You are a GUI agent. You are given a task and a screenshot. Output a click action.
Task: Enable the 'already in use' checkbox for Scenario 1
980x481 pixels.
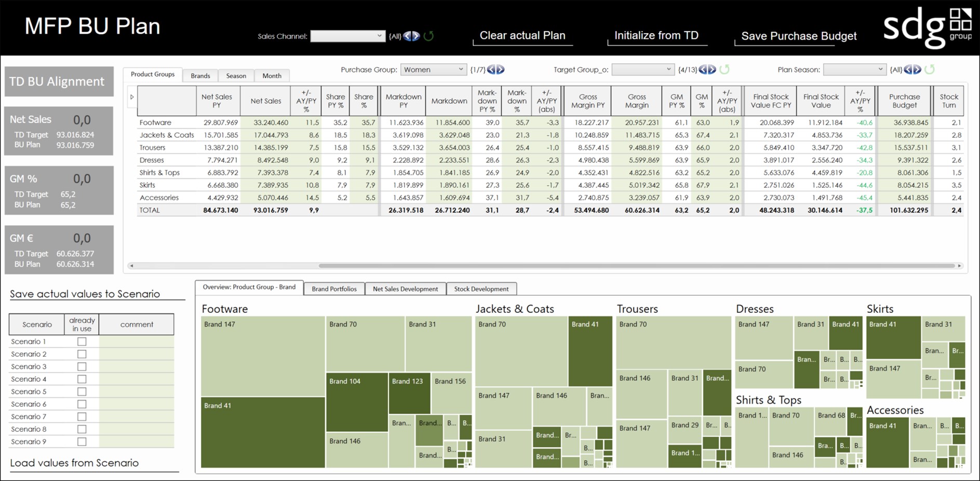(82, 341)
